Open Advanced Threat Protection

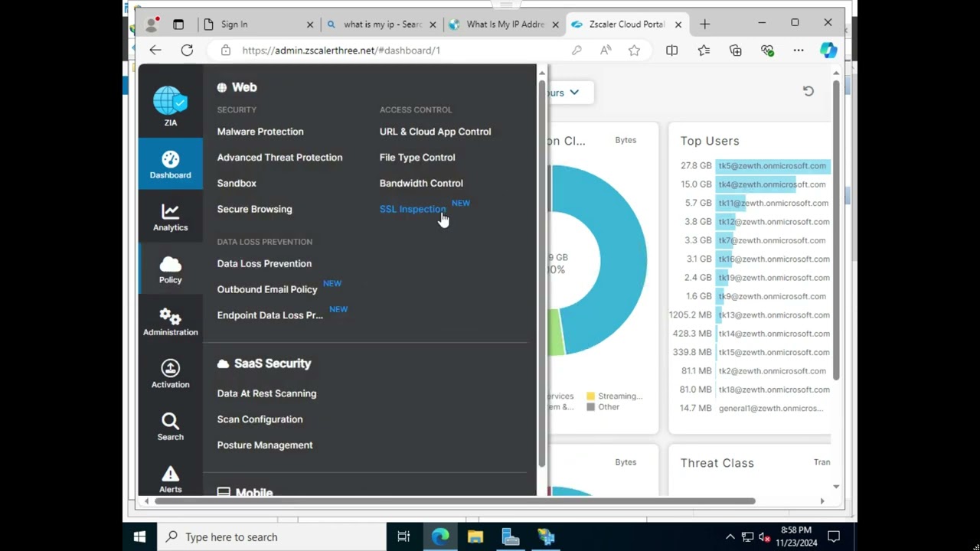pos(279,158)
